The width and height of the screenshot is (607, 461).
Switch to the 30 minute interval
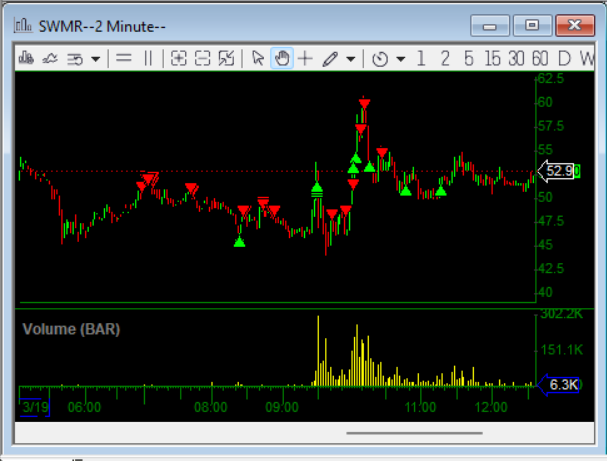point(516,59)
